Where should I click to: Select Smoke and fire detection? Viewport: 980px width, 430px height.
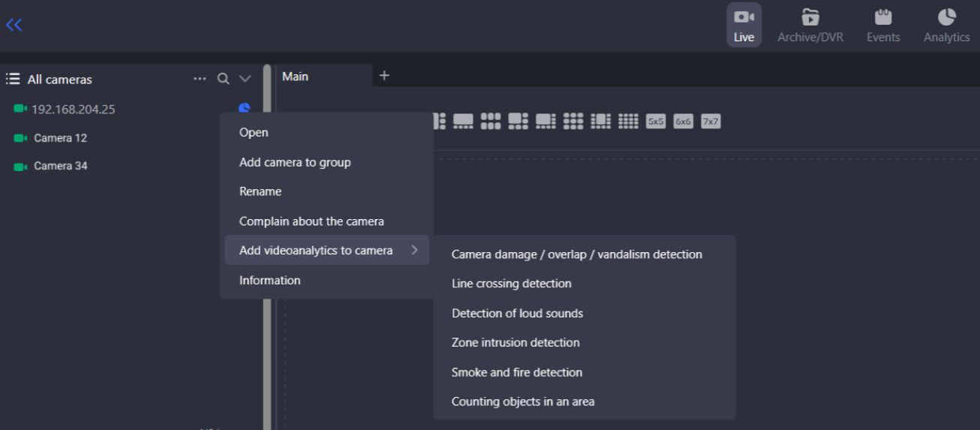pos(516,372)
